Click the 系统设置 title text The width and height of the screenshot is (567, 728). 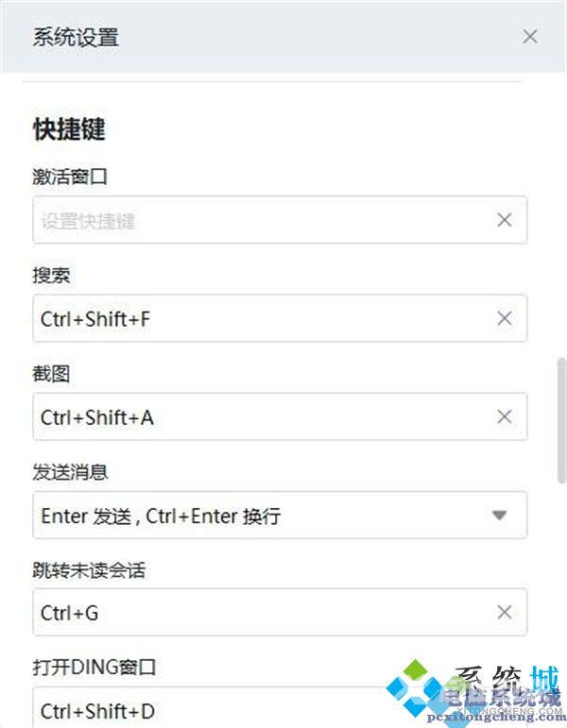click(x=76, y=38)
